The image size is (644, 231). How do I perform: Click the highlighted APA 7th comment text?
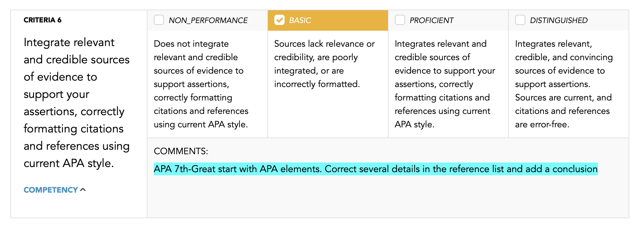(x=376, y=169)
